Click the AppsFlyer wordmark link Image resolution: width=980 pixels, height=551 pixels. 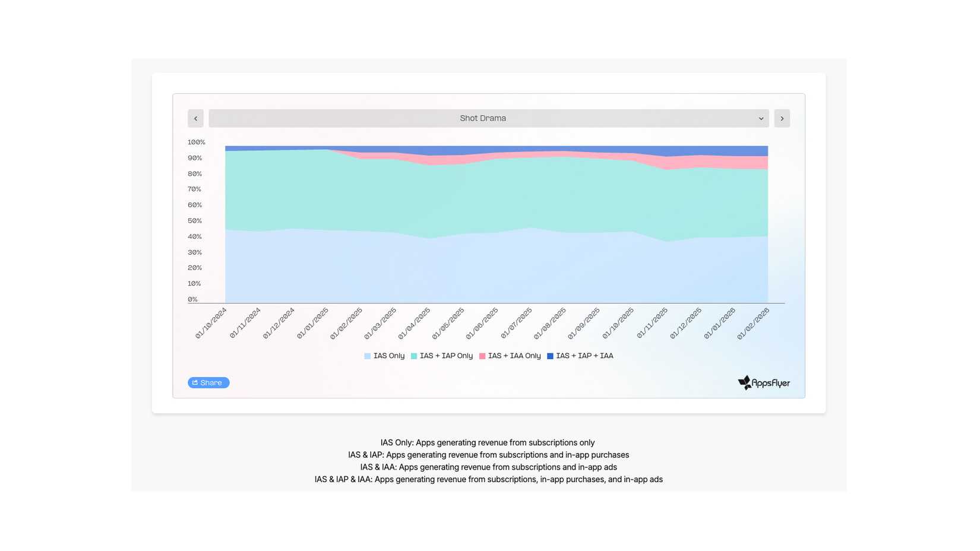click(x=770, y=384)
